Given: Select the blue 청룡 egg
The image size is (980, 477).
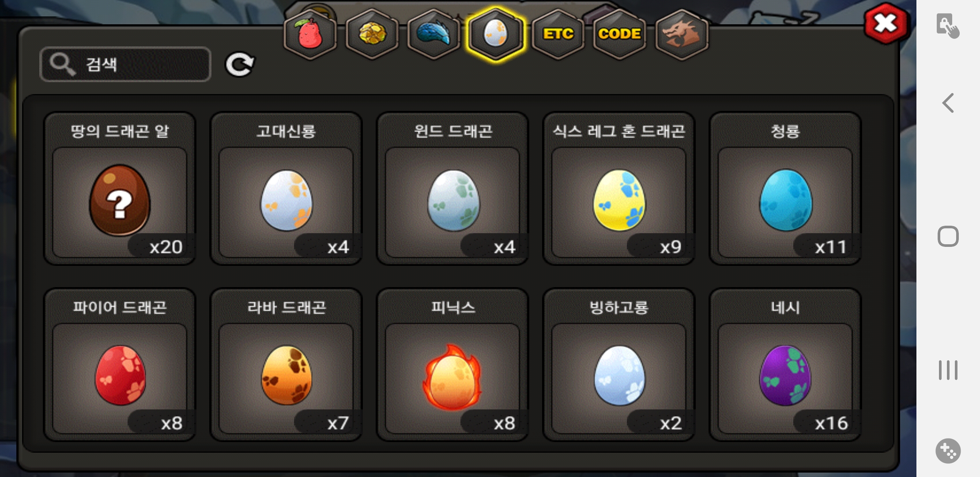Looking at the screenshot, I should coord(785,189).
